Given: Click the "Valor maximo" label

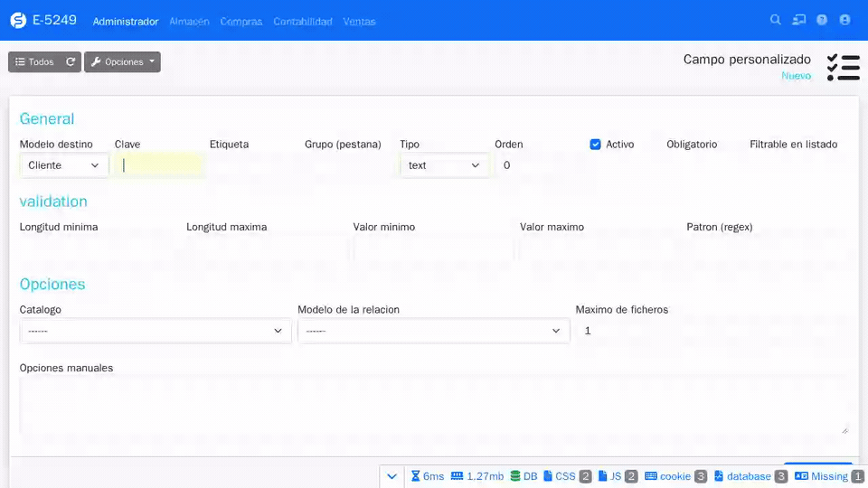Looking at the screenshot, I should [552, 227].
